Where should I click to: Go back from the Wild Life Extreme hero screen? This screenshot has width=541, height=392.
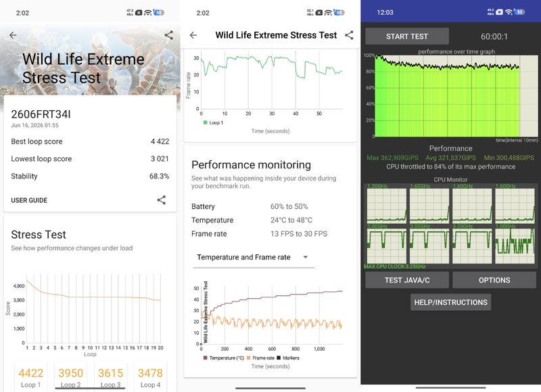(13, 35)
